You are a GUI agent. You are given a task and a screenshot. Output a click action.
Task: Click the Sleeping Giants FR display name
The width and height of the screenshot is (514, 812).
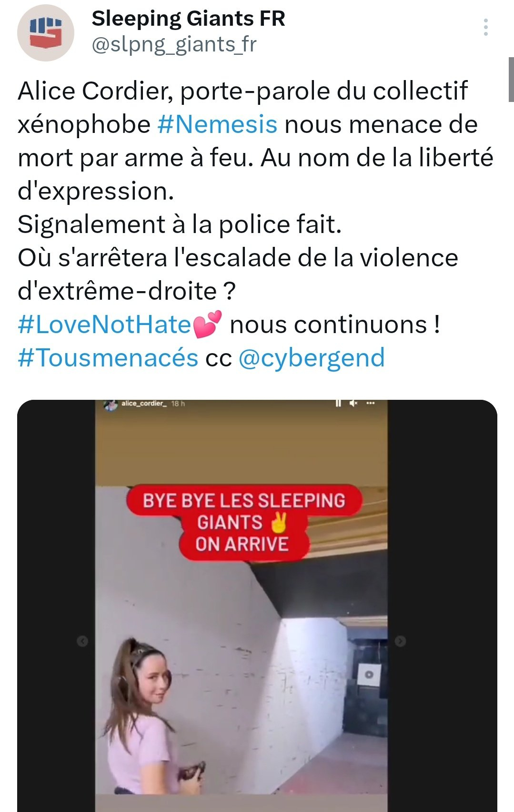(188, 19)
